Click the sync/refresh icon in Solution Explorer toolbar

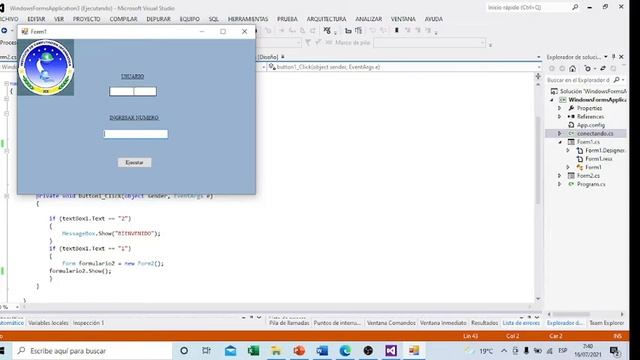tap(602, 69)
